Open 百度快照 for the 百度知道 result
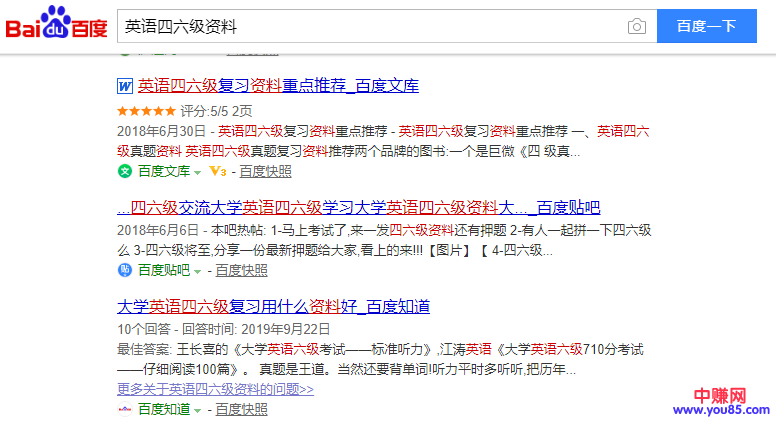The height and width of the screenshot is (422, 776). tap(241, 409)
